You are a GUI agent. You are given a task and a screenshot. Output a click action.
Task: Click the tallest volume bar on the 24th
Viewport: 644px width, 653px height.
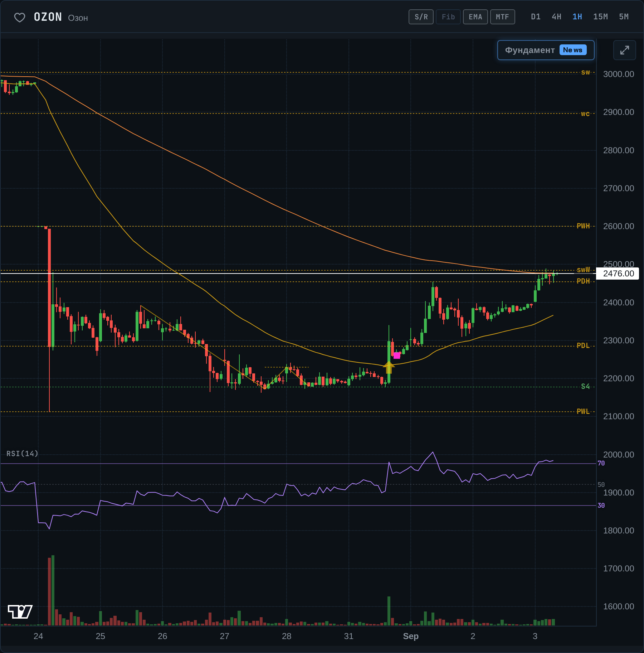tap(53, 590)
